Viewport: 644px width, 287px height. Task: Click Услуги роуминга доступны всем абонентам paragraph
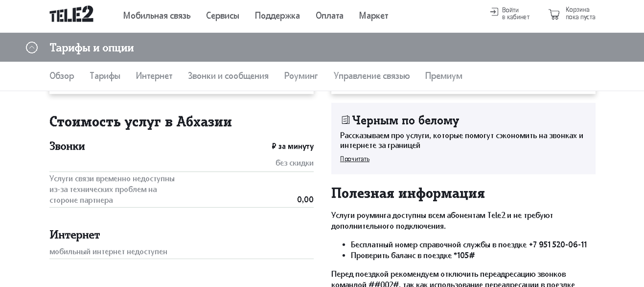coord(442,220)
